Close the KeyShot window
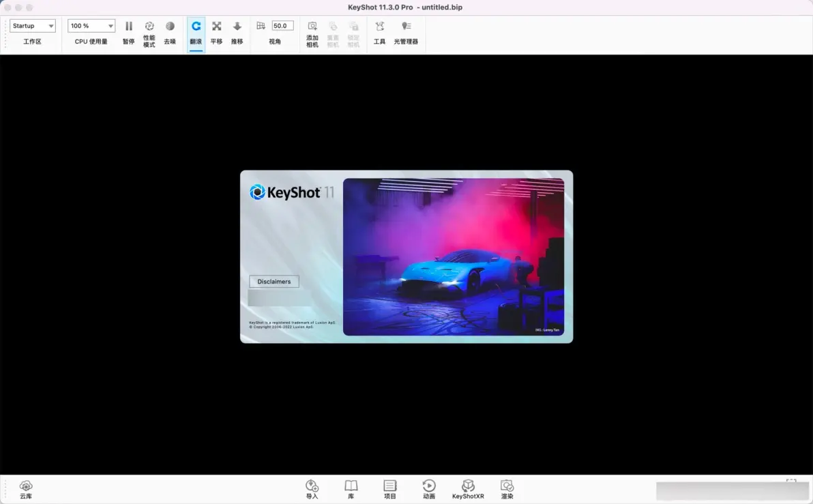The width and height of the screenshot is (813, 504). pyautogui.click(x=8, y=8)
